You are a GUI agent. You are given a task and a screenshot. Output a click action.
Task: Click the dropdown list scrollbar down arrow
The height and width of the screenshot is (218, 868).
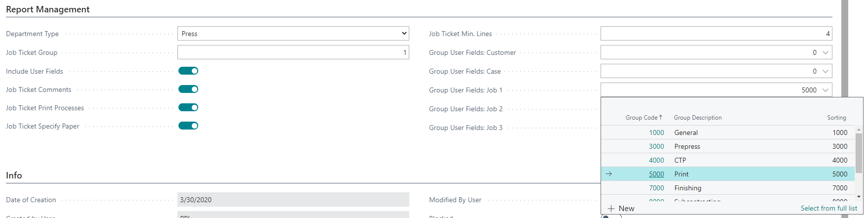click(859, 197)
